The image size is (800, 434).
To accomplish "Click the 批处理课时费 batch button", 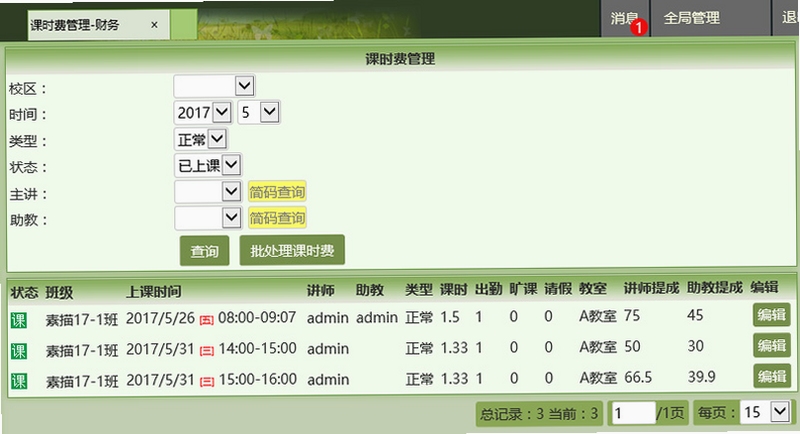I will click(x=292, y=250).
